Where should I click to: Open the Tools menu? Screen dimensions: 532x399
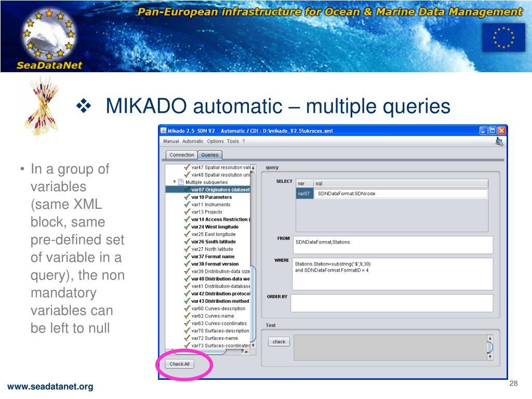pyautogui.click(x=233, y=141)
